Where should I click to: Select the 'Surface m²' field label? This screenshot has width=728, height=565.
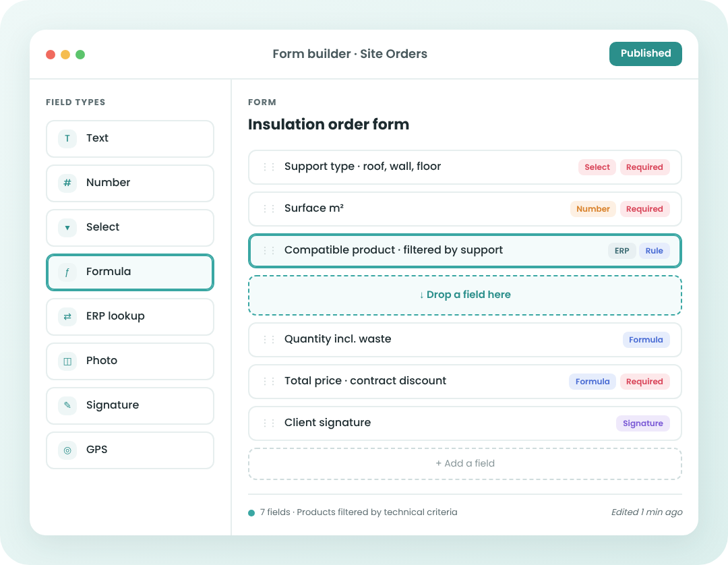point(314,208)
